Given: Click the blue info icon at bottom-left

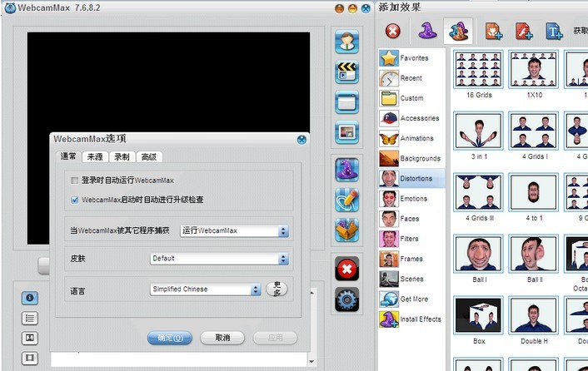Looking at the screenshot, I should [30, 298].
